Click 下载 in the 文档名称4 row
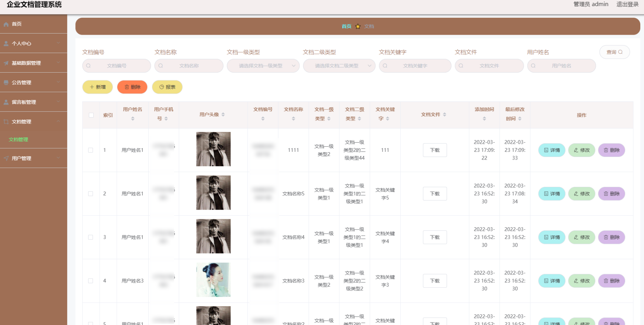This screenshot has width=644, height=325. coord(435,237)
